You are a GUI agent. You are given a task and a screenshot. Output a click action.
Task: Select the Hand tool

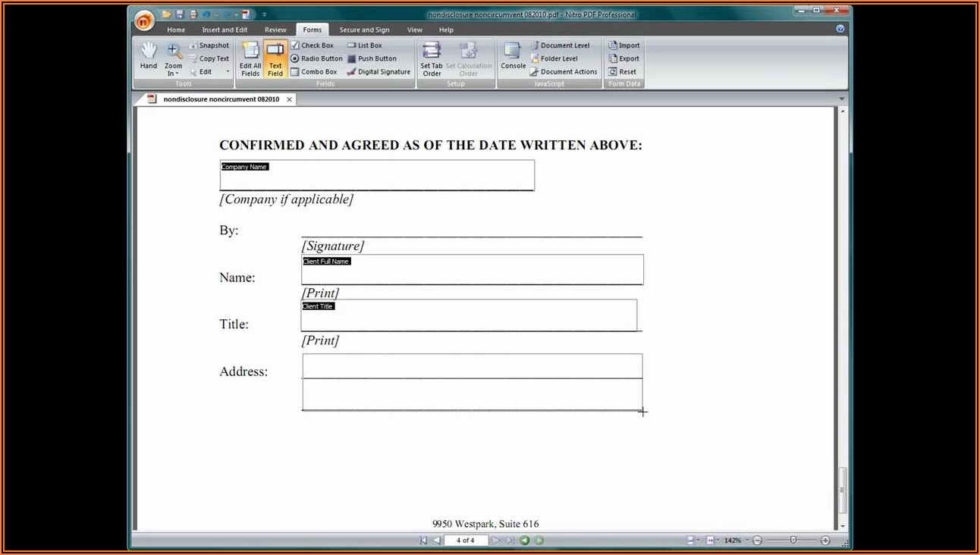pos(149,57)
